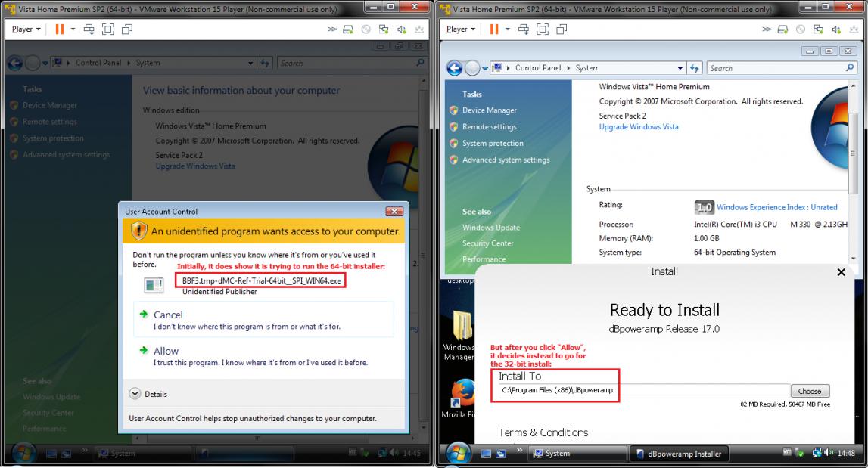Choose Allow in the UAC prompt

pos(166,351)
